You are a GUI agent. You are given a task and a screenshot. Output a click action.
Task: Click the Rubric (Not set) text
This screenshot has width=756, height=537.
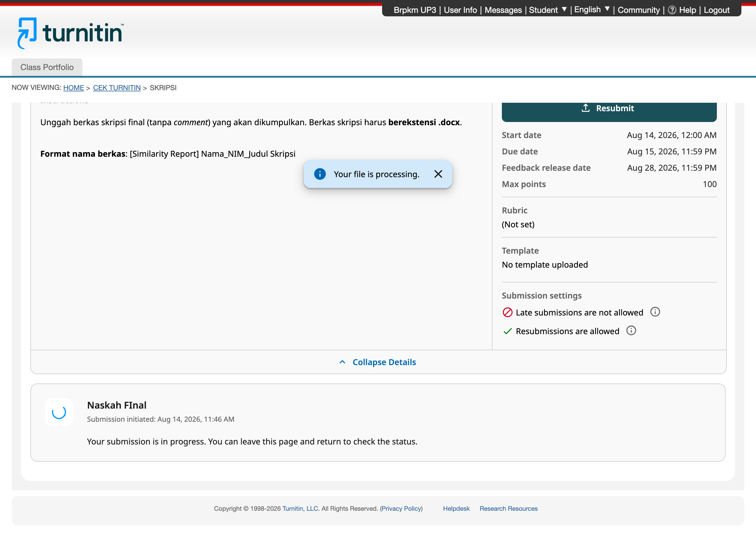coord(518,224)
